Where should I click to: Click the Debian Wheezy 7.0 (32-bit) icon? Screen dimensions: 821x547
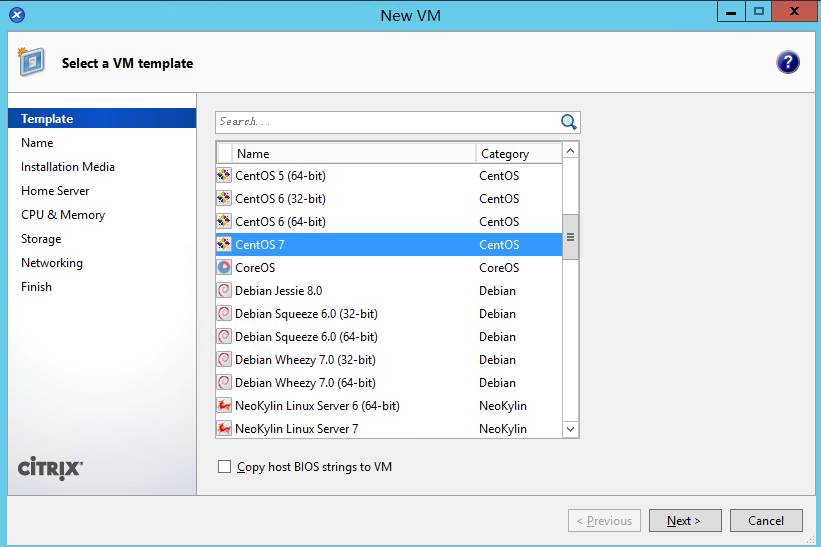(x=224, y=360)
